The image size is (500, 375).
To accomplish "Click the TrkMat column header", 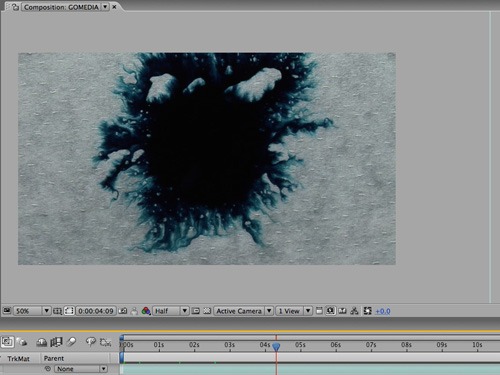I will pos(19,359).
